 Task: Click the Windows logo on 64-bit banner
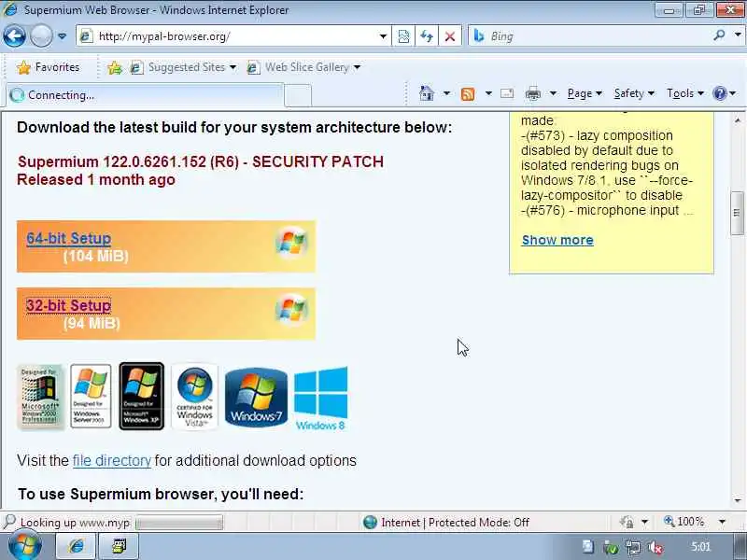point(291,242)
